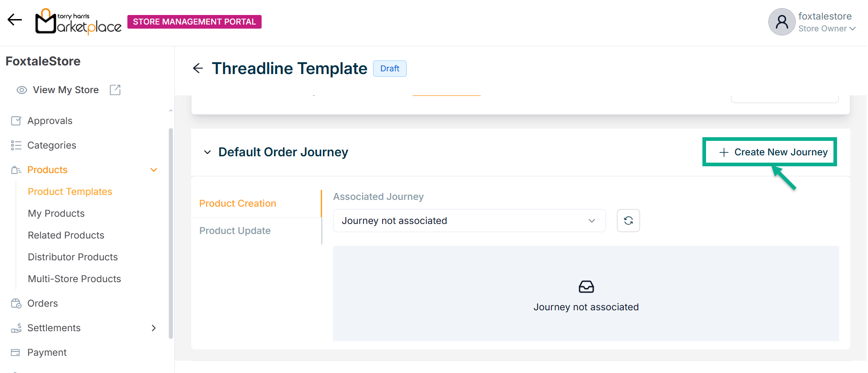Collapse the Products sidebar menu
The image size is (868, 373).
(154, 170)
